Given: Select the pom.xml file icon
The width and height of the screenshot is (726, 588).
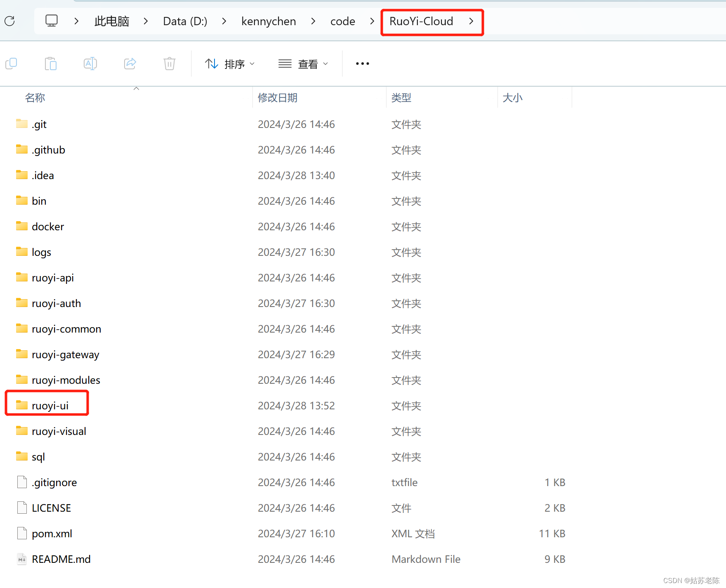Looking at the screenshot, I should [x=22, y=533].
